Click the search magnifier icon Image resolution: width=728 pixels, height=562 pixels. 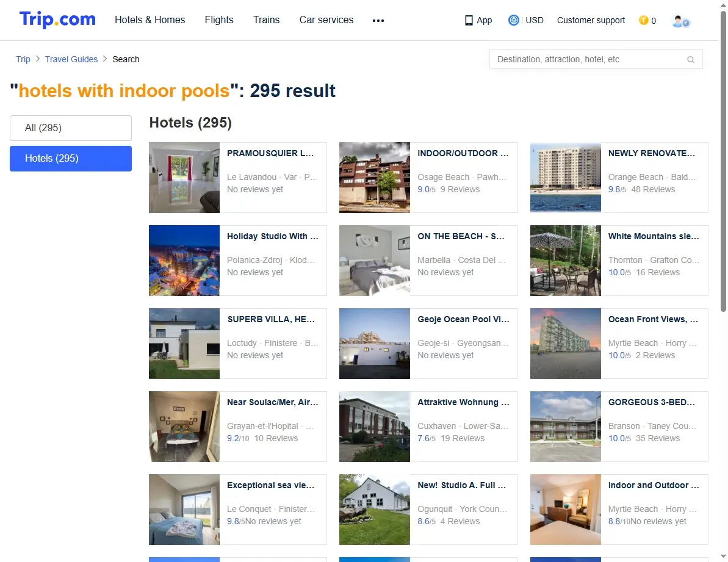point(691,59)
